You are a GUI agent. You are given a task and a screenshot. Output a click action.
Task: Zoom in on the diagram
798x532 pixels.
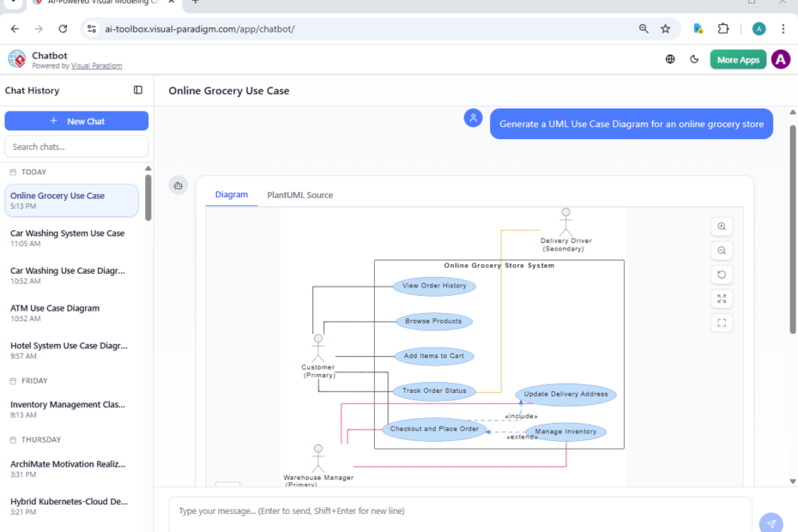pyautogui.click(x=722, y=226)
